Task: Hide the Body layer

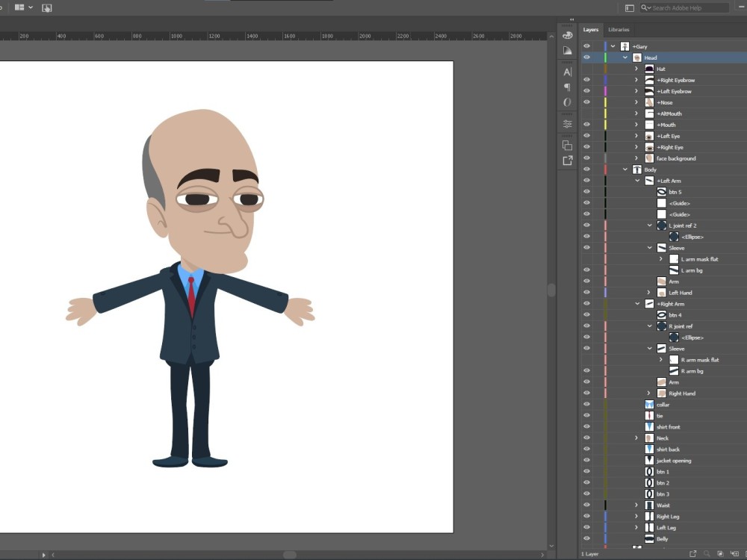Action: coord(587,169)
